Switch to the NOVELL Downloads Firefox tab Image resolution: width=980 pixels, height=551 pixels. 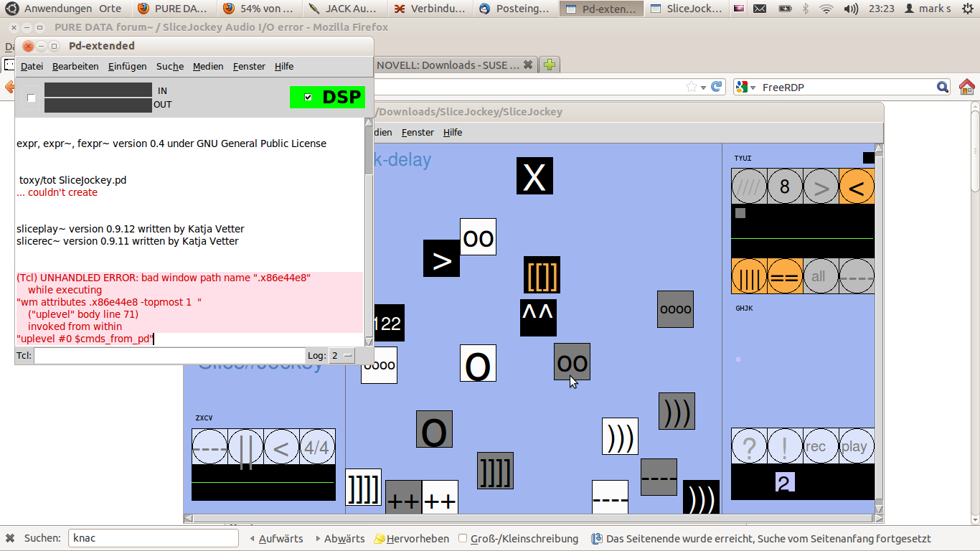pyautogui.click(x=454, y=65)
